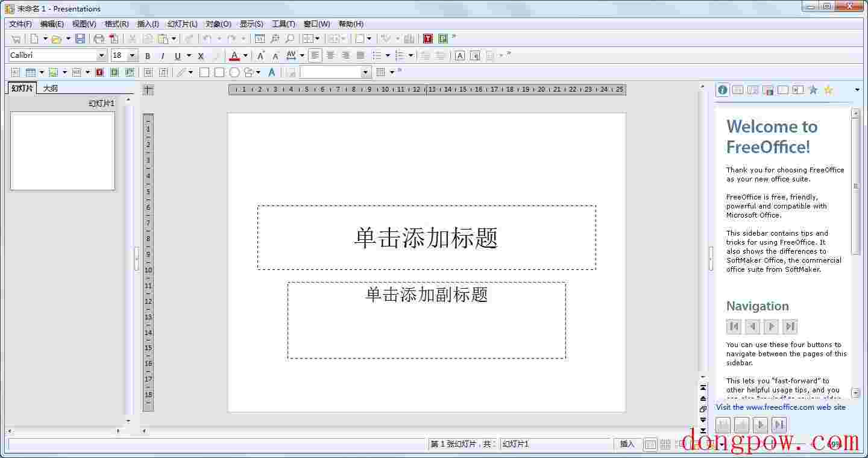Viewport: 868px width, 458px height.
Task: Expand the Open file dropdown arrow
Action: [x=68, y=39]
